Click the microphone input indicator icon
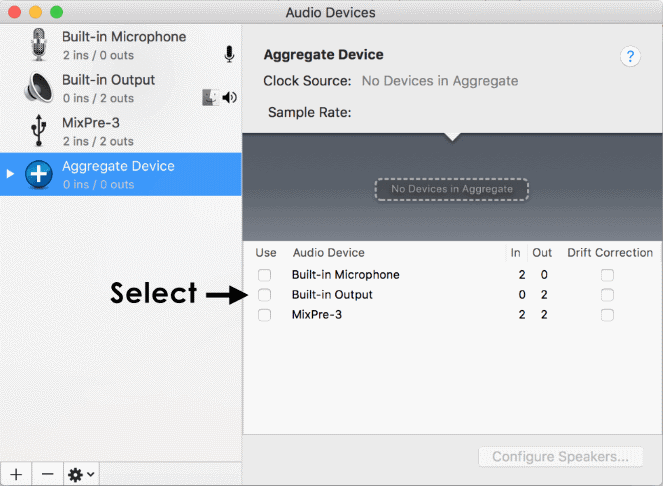Image resolution: width=663 pixels, height=486 pixels. (x=229, y=54)
